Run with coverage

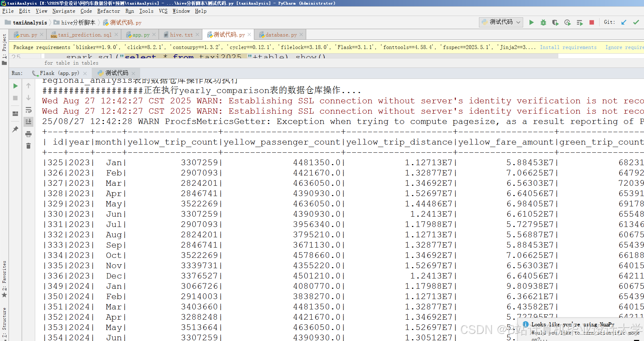coord(555,22)
